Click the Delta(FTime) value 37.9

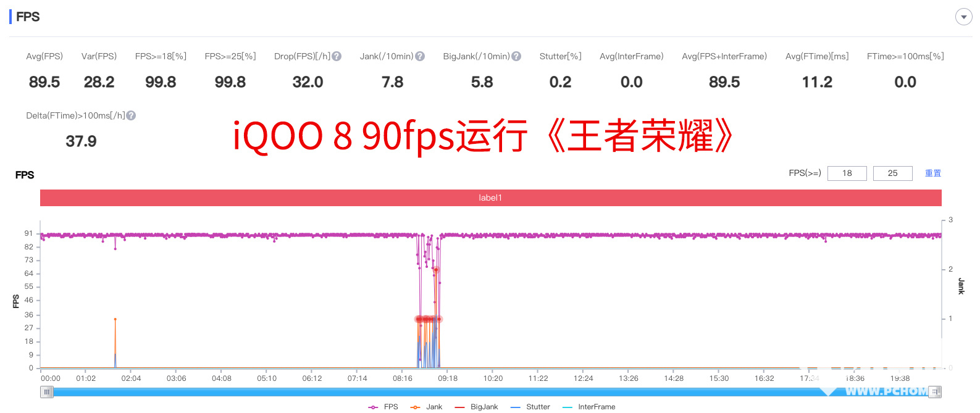(82, 141)
